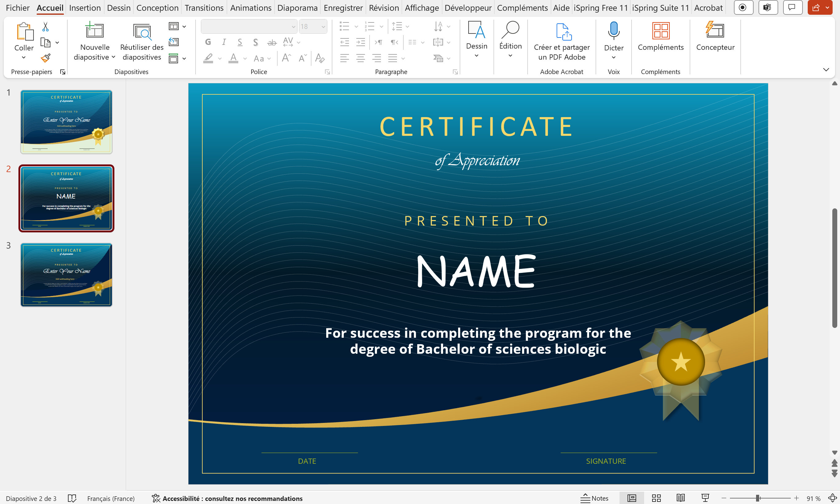Expand the line spacing dropdown

(407, 26)
